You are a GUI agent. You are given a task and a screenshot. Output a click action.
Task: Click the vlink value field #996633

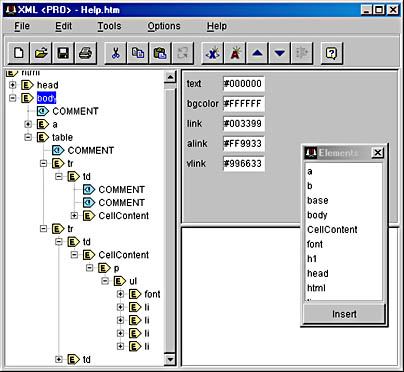(244, 164)
